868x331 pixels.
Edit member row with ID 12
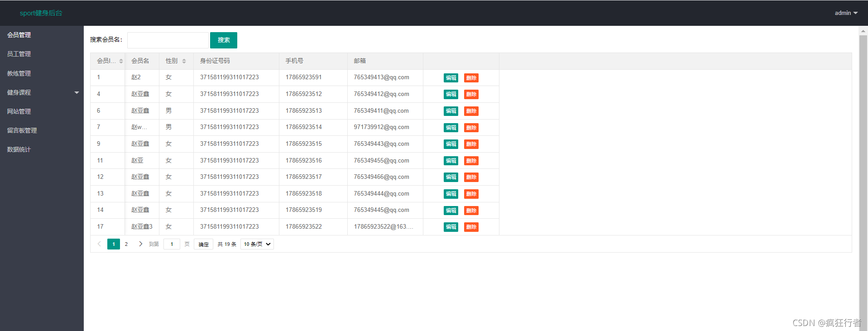[x=451, y=177]
